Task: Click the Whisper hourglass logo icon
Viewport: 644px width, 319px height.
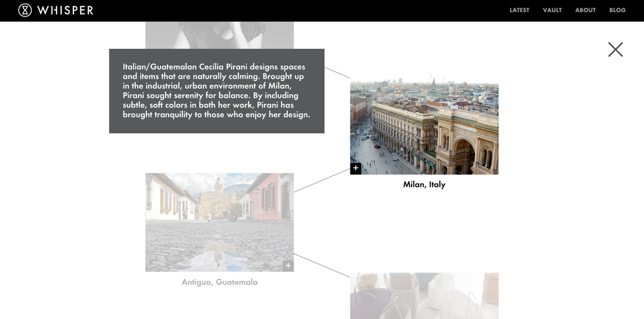Action: pos(25,10)
